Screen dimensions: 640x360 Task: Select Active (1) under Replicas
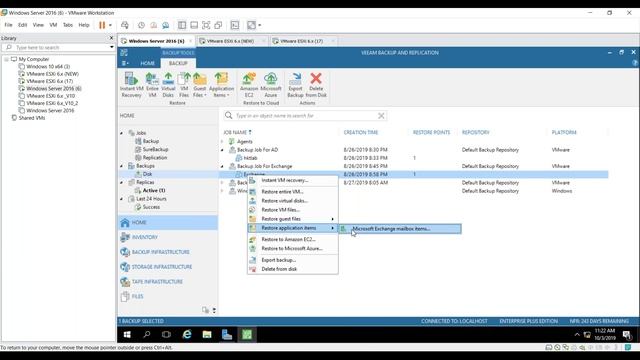tap(153, 191)
